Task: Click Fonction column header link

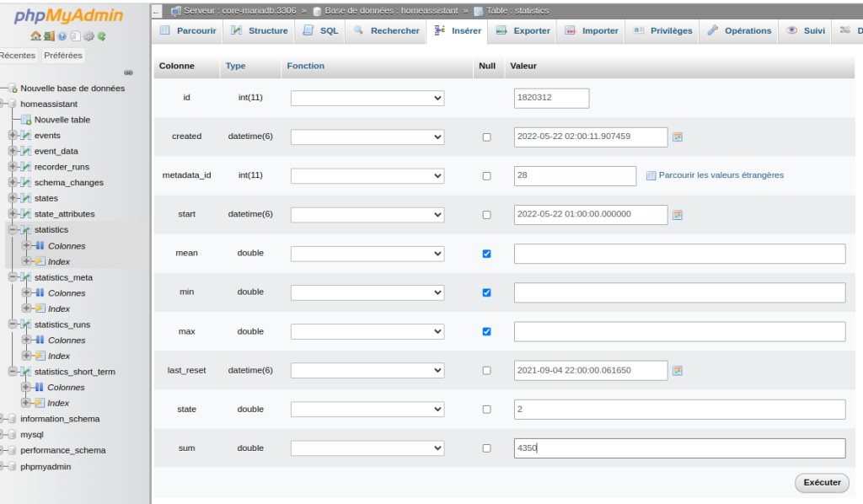Action: click(305, 66)
